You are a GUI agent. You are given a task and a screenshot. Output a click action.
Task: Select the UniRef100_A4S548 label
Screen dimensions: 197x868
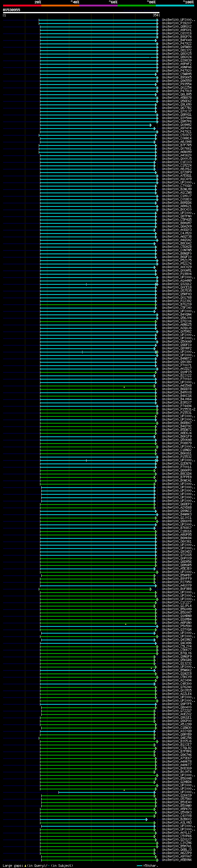pos(177,386)
